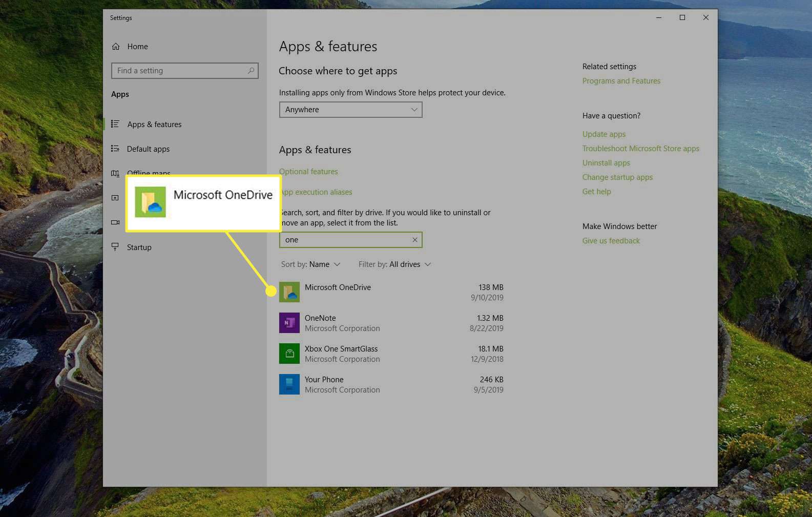Close the Settings window
Screen dimensions: 812x517
pyautogui.click(x=706, y=17)
